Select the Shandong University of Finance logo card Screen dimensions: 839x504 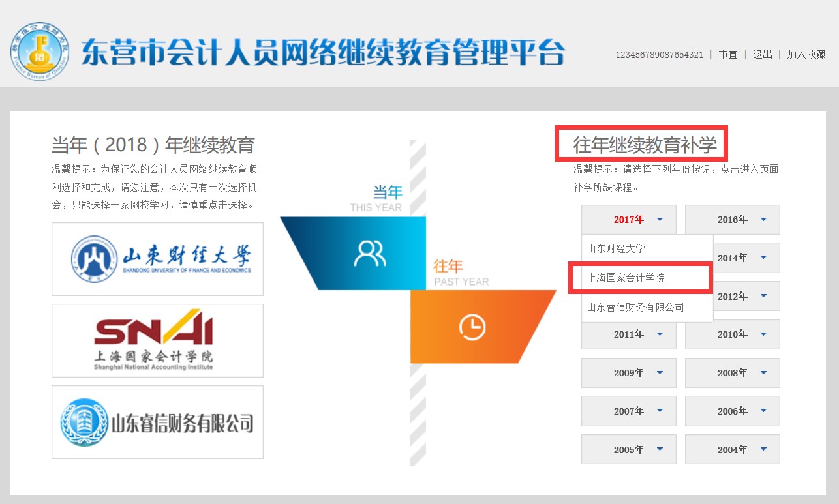click(x=158, y=259)
